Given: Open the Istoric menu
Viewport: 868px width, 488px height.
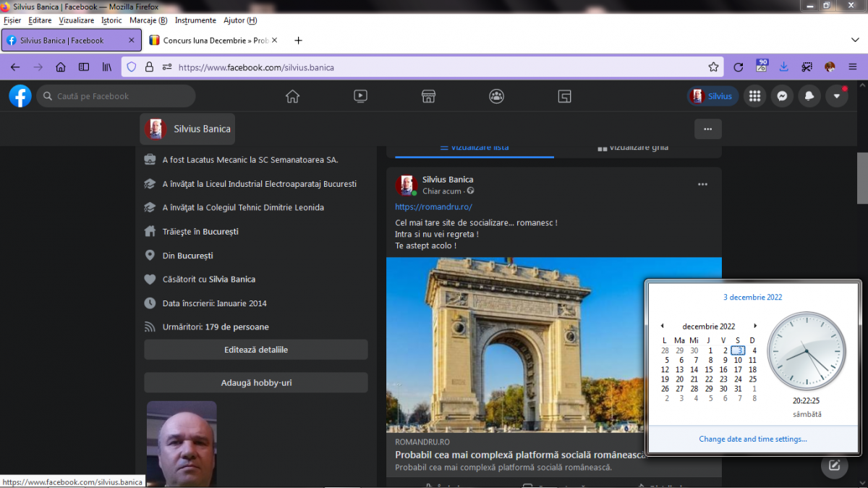Looking at the screenshot, I should 111,20.
